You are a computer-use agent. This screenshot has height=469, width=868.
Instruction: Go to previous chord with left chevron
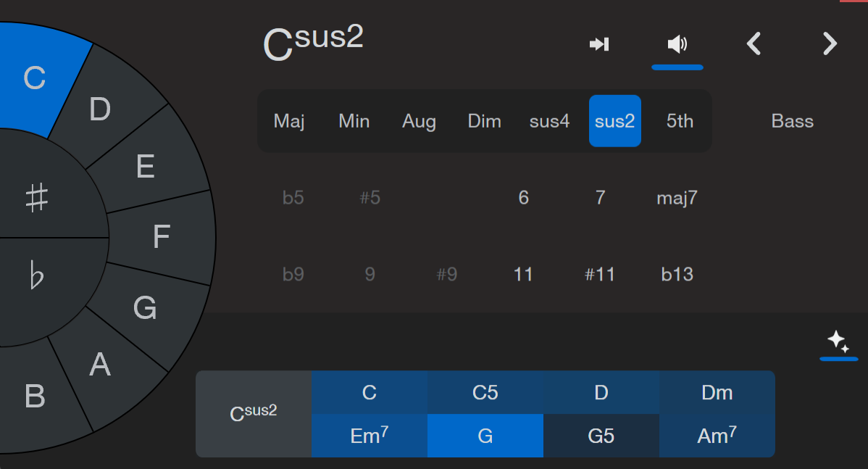[x=754, y=43]
